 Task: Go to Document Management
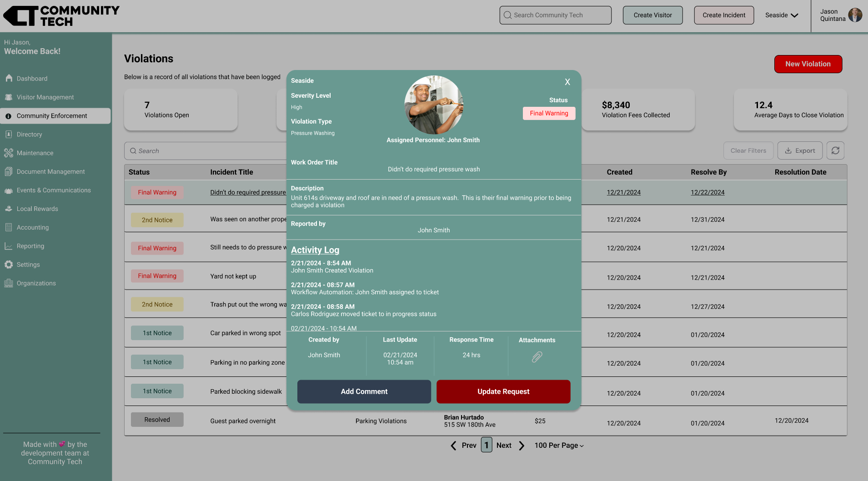tap(51, 172)
